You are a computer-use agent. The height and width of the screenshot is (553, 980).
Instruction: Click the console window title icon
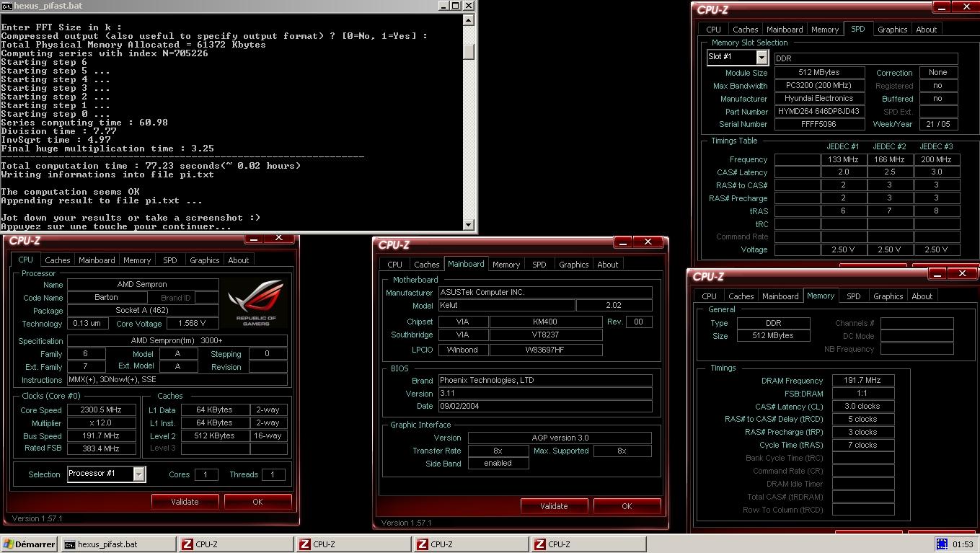pyautogui.click(x=6, y=6)
